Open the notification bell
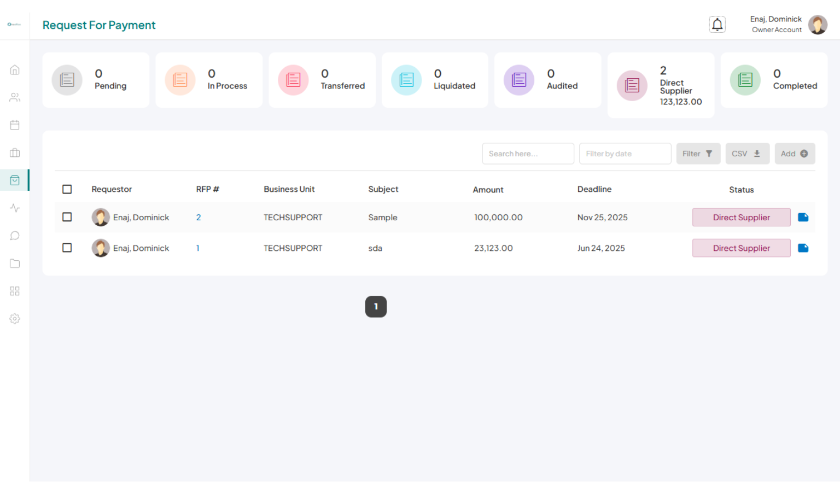The height and width of the screenshot is (504, 840). pyautogui.click(x=717, y=25)
